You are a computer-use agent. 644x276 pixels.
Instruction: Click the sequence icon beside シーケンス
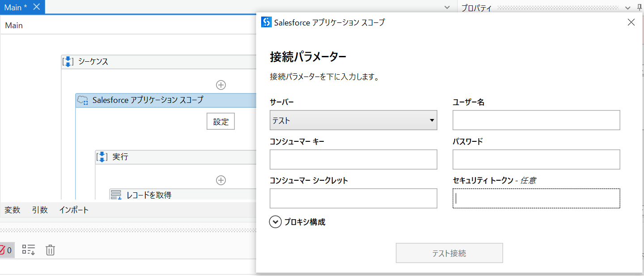[68, 62]
